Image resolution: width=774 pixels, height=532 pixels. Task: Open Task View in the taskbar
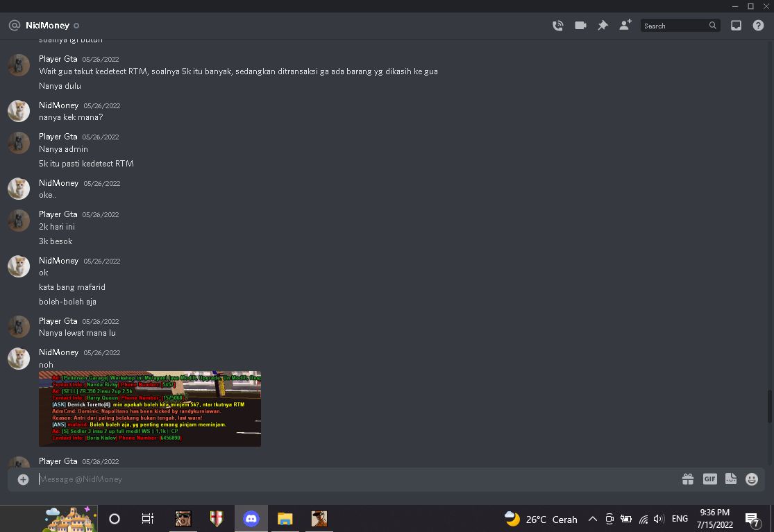[x=148, y=519]
